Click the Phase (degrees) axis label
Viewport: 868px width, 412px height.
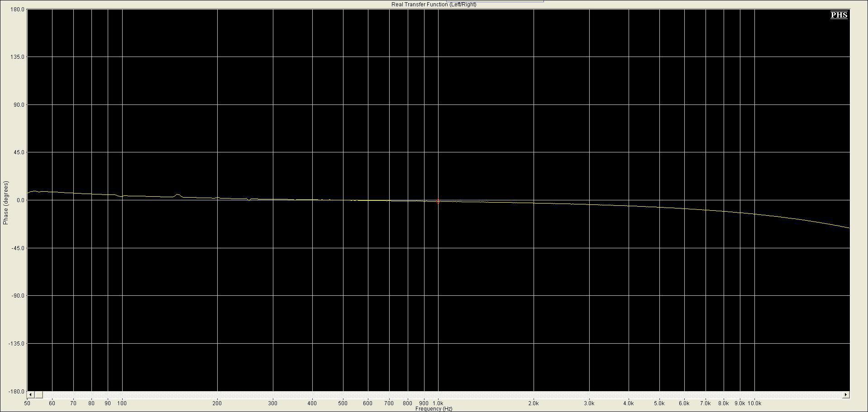6,203
